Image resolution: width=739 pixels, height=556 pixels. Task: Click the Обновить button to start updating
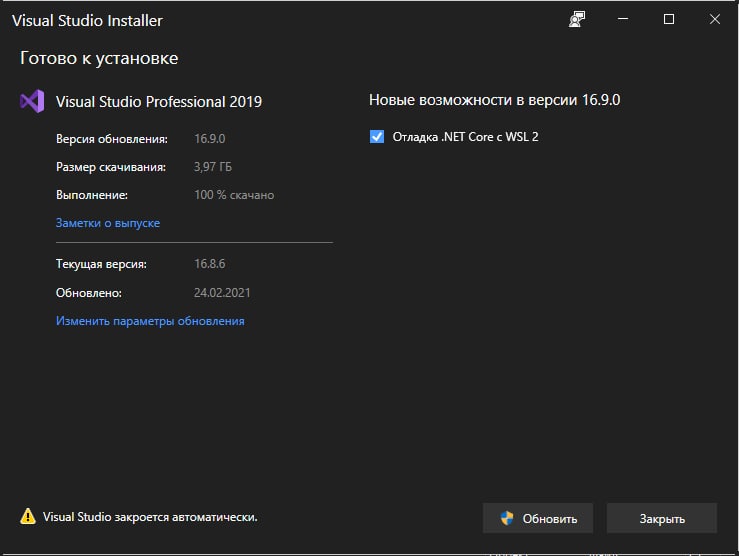538,518
